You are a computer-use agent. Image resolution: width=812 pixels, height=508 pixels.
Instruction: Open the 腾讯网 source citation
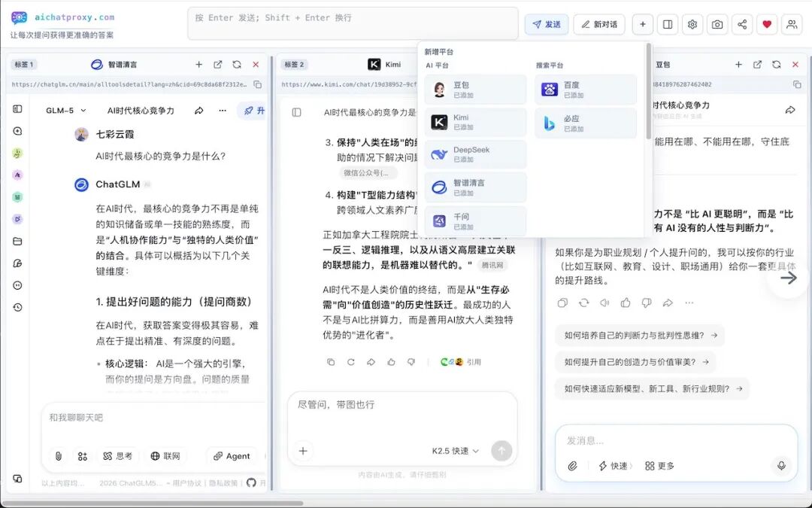492,266
